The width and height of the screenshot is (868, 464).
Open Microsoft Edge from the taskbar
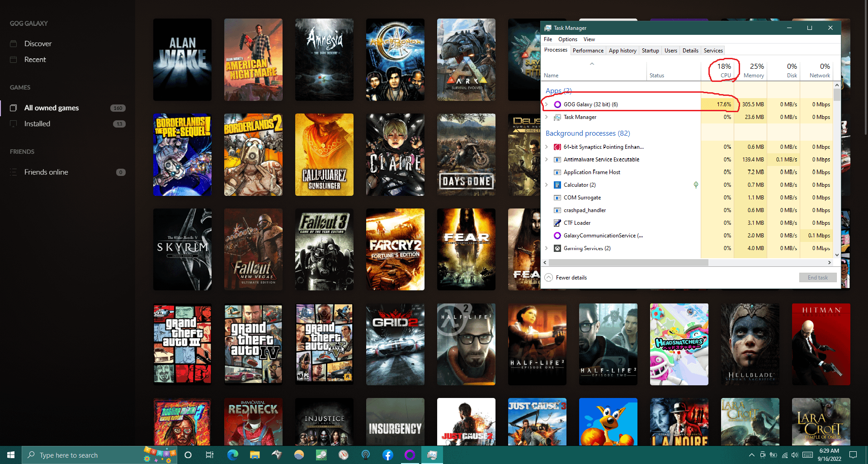(x=232, y=455)
